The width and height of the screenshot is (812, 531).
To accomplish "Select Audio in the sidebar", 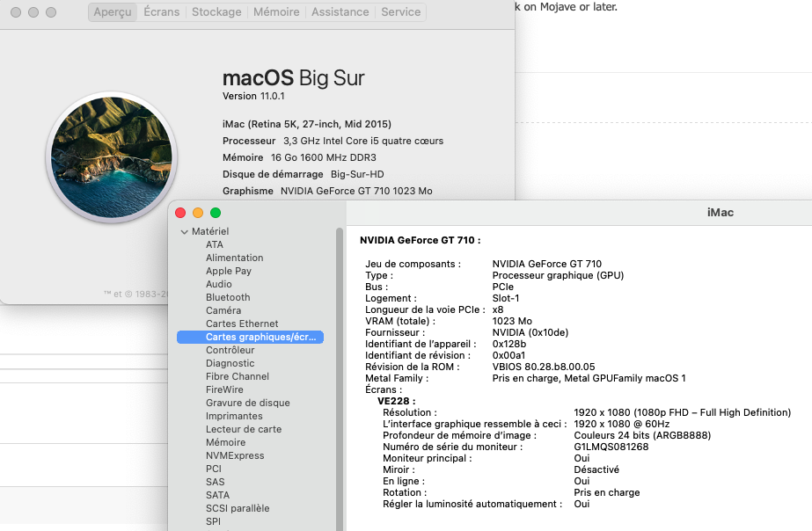I will [x=218, y=284].
